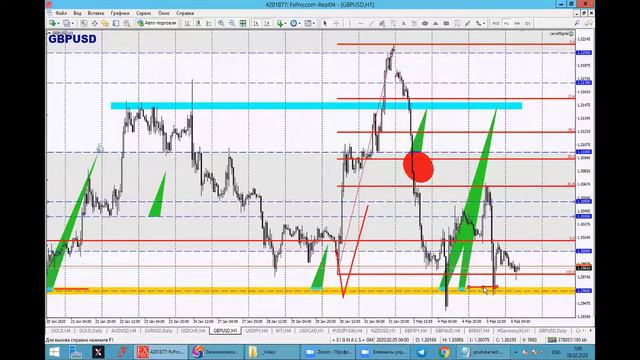The width and height of the screenshot is (640, 360).
Task: Open Google Chrome from taskbar
Action: (x=444, y=352)
